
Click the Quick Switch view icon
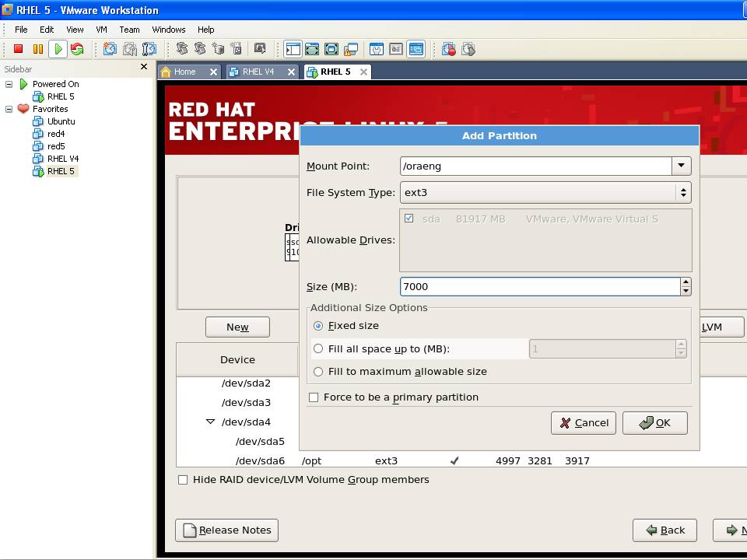tap(312, 49)
